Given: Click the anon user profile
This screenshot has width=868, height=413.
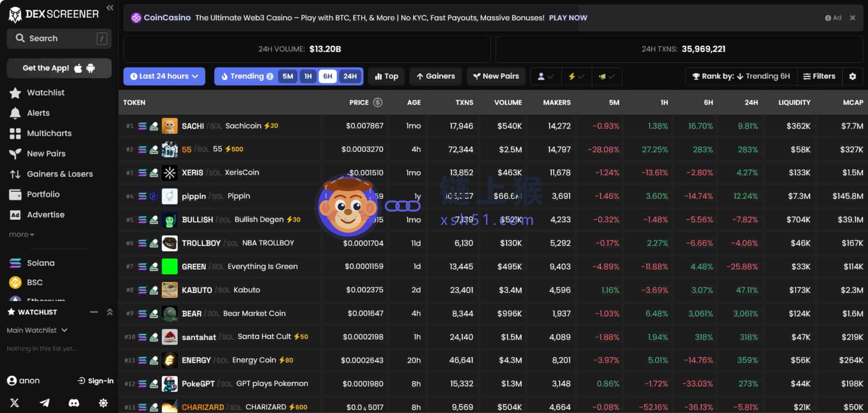Looking at the screenshot, I should pyautogui.click(x=23, y=381).
